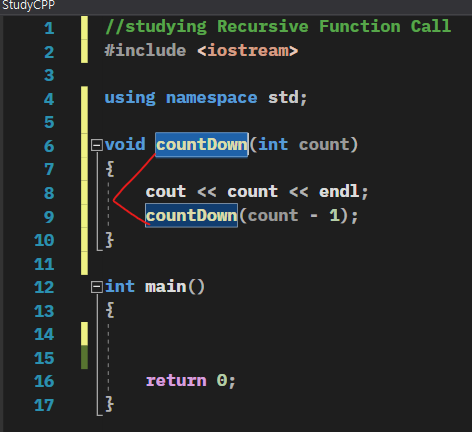The width and height of the screenshot is (472, 432).
Task: Click line number 17 in the gutter
Action: 44,405
